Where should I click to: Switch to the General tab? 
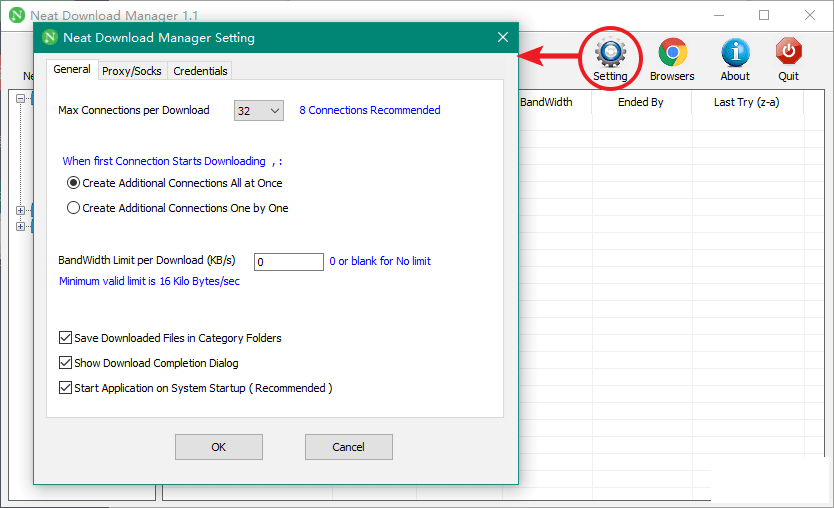click(x=72, y=70)
